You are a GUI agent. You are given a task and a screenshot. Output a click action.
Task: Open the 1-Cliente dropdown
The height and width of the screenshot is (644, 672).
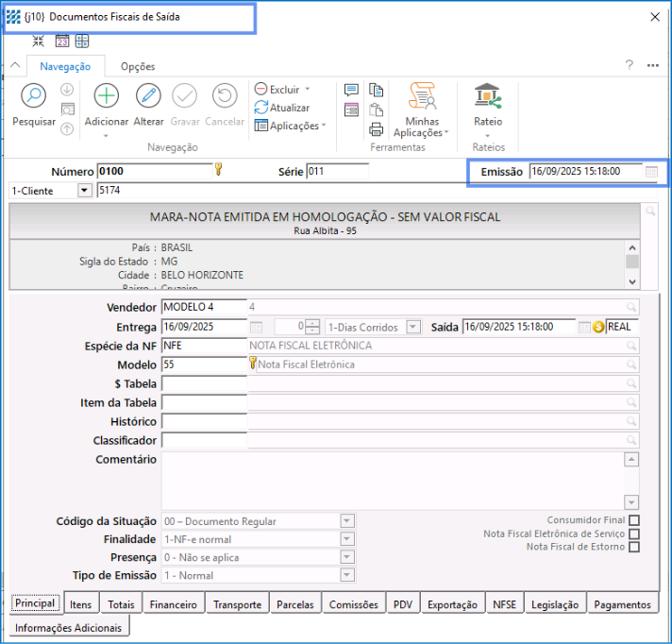84,191
